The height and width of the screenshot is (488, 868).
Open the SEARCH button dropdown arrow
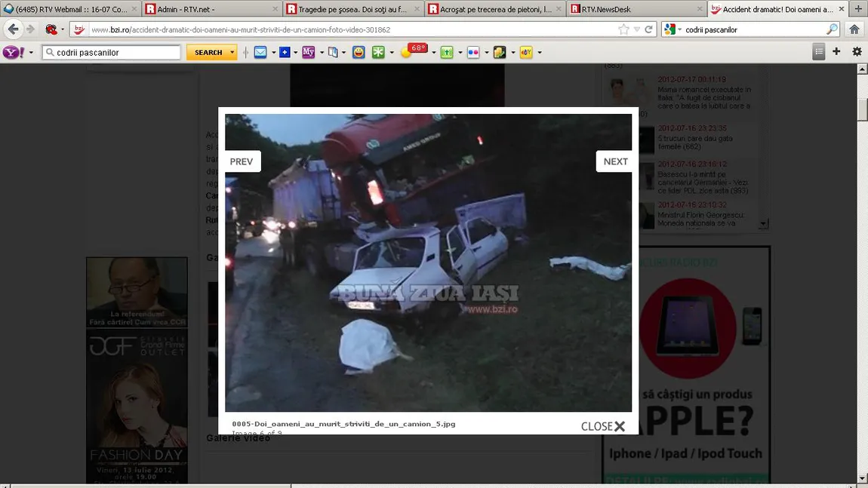pyautogui.click(x=232, y=52)
